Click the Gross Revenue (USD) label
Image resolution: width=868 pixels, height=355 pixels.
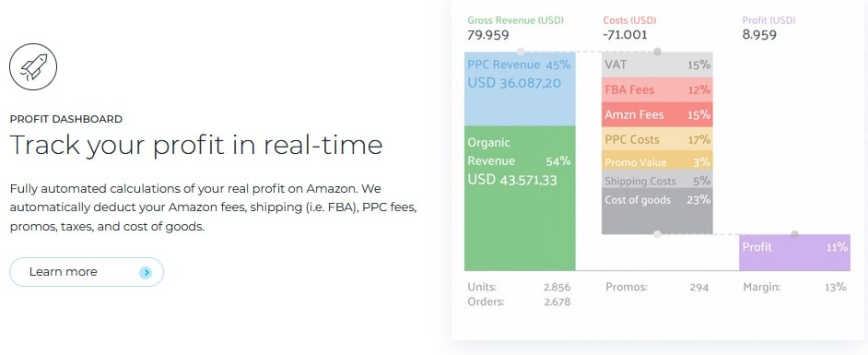pos(515,20)
